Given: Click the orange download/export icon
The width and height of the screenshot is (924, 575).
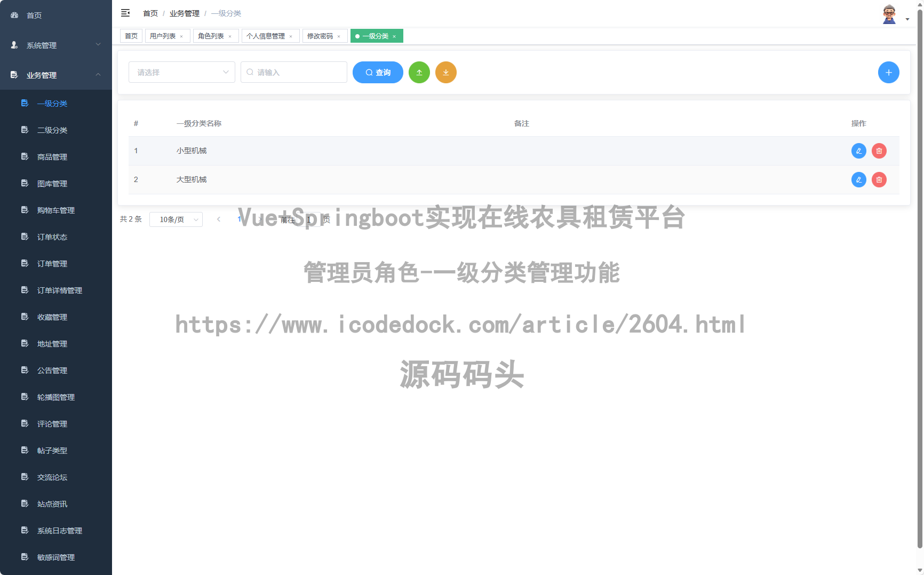Looking at the screenshot, I should coord(446,72).
